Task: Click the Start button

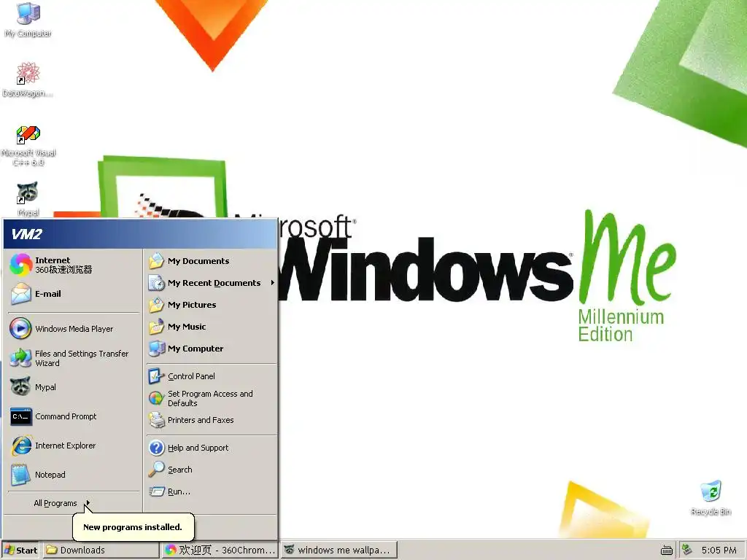Action: tap(21, 550)
